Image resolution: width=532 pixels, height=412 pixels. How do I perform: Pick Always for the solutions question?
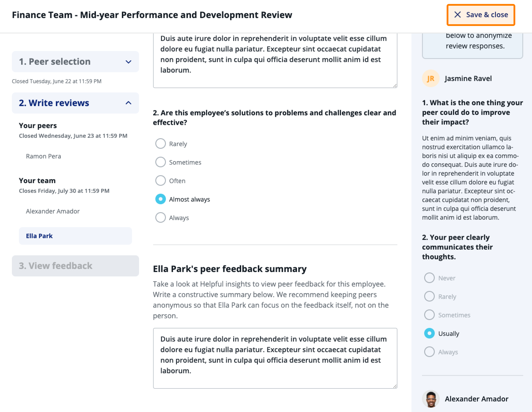161,218
